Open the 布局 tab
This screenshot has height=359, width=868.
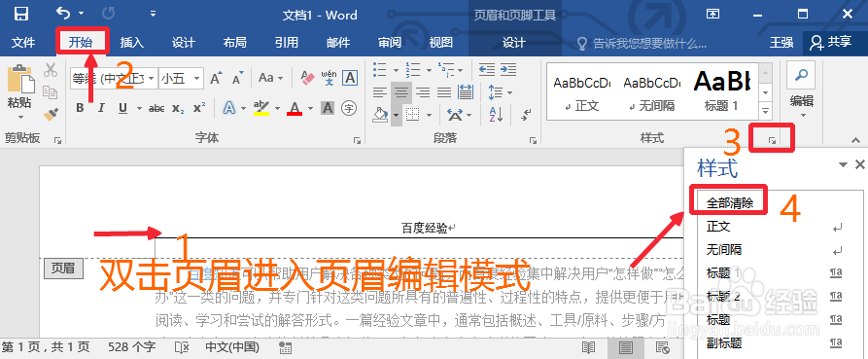(x=234, y=43)
